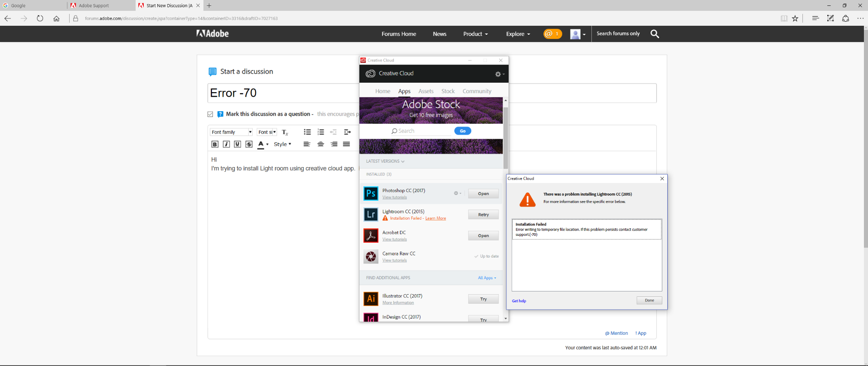The width and height of the screenshot is (868, 366).
Task: Switch to Creative Cloud Home tab
Action: 382,91
